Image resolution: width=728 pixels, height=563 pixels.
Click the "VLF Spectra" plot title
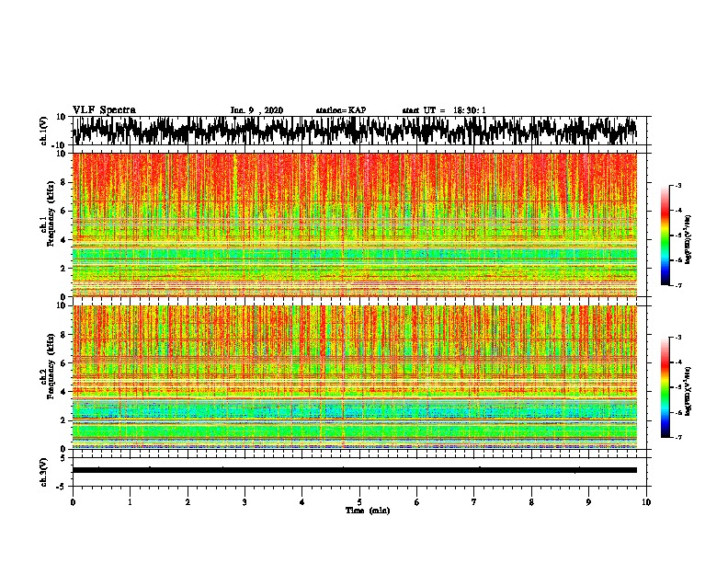tap(104, 110)
